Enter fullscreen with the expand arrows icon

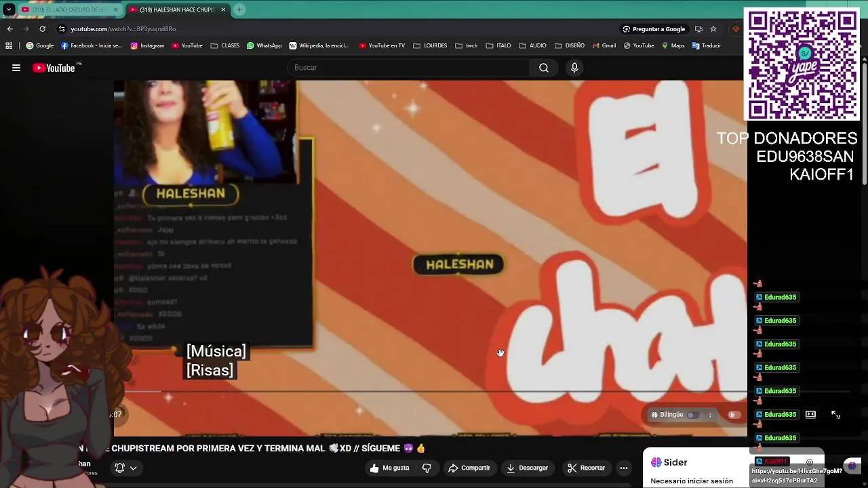click(x=835, y=414)
